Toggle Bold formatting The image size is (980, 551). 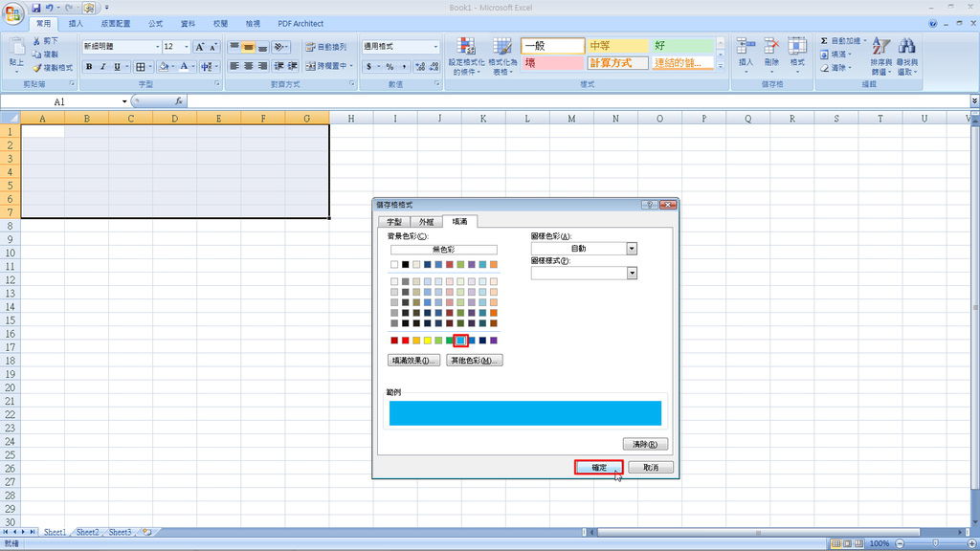coord(89,67)
